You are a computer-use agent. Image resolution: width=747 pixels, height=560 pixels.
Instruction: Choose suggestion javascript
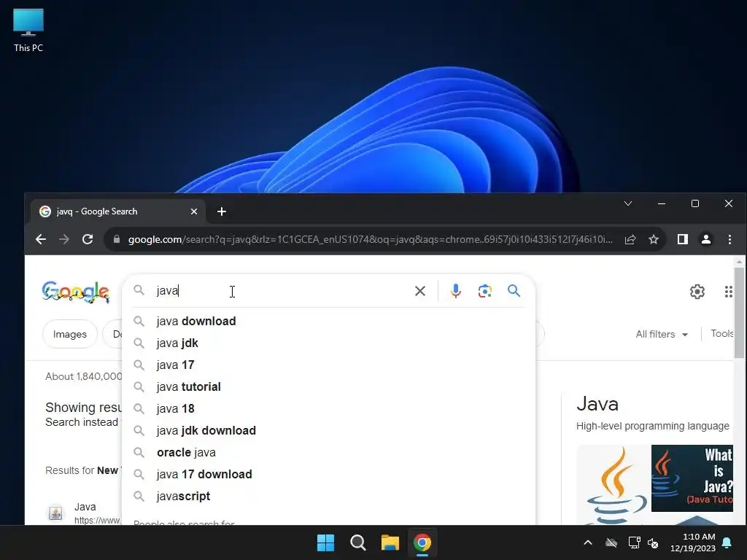tap(329, 496)
